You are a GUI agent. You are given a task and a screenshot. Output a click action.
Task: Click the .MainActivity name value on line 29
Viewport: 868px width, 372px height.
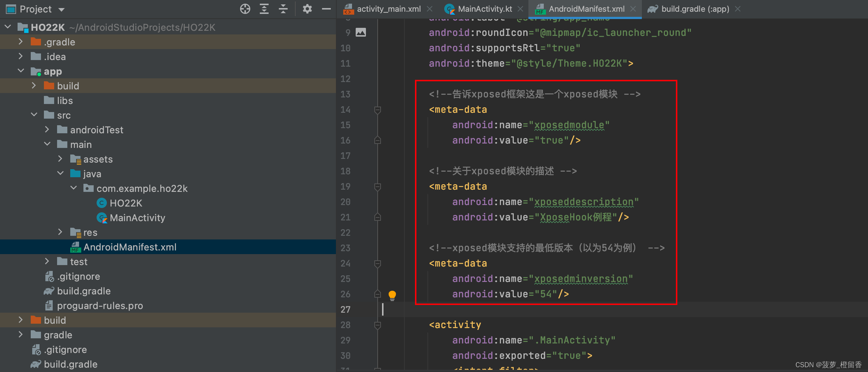[x=572, y=340]
